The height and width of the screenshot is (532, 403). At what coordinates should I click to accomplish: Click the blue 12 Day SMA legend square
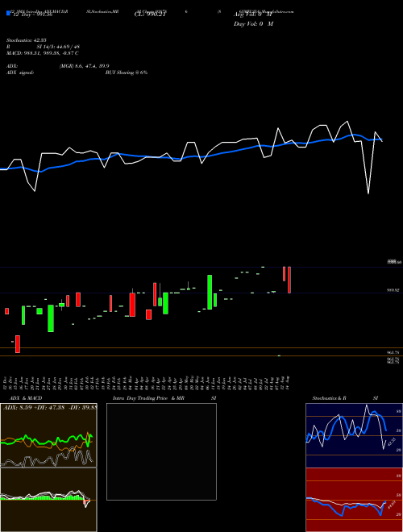point(8,13)
